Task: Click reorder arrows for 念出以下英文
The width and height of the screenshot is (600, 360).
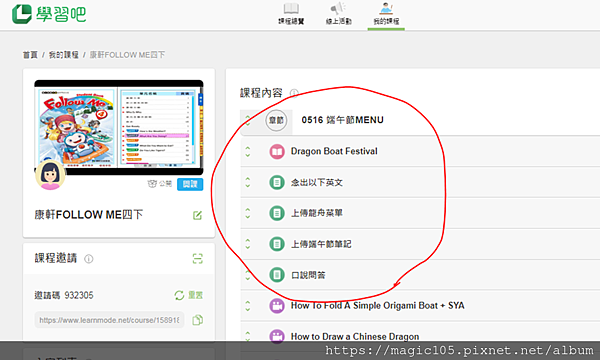Action: 248,182
